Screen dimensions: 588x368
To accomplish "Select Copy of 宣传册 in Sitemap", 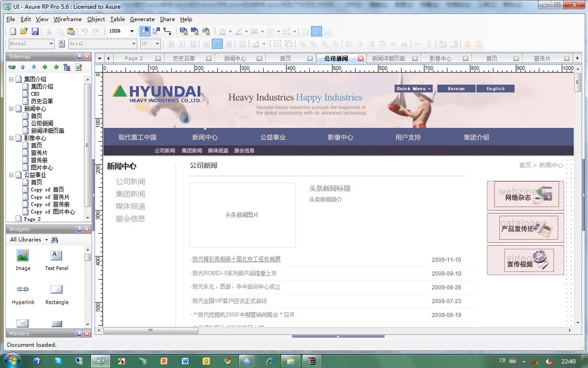I will (50, 204).
